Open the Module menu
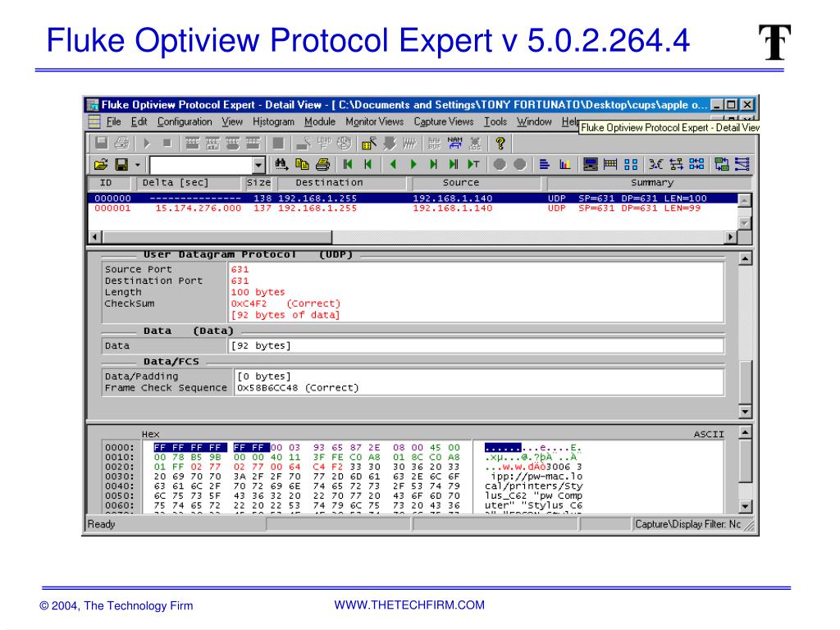 [319, 121]
